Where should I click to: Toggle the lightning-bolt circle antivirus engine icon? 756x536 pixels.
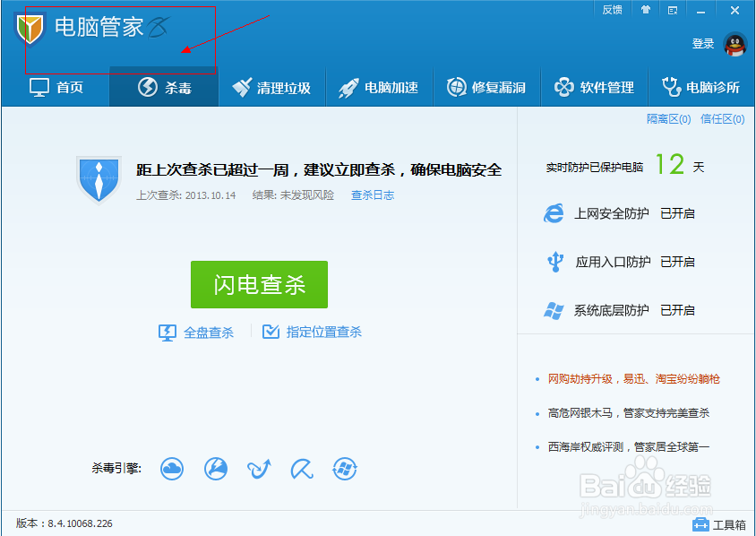coord(216,469)
